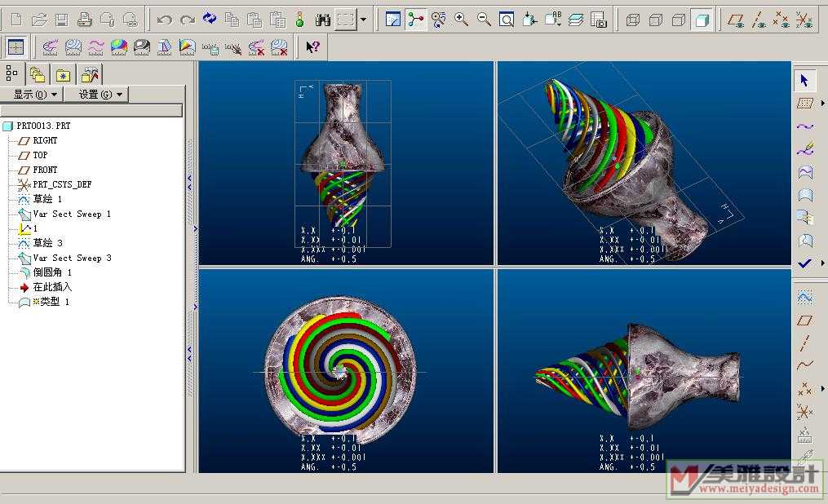
Task: Switch to Connections tab in navigator
Action: tap(89, 74)
